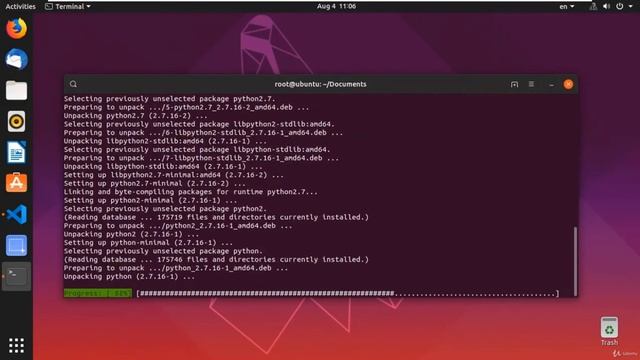
Task: Click 'Setting up python2-minimal (2.7.16-1)' line
Action: 150,200
